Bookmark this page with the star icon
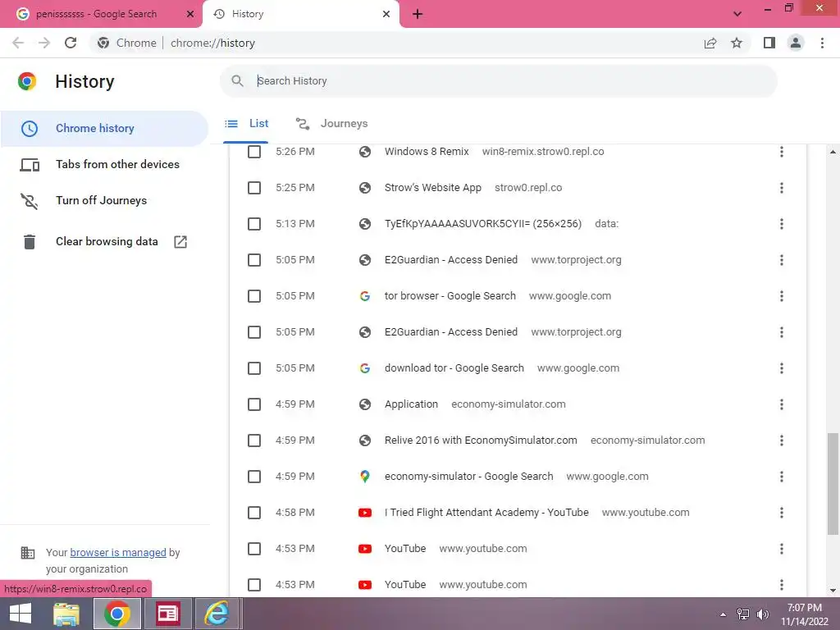The height and width of the screenshot is (630, 840). (x=737, y=43)
